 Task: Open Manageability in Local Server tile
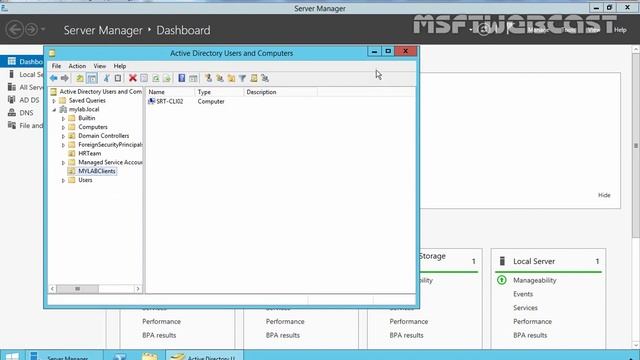click(534, 280)
